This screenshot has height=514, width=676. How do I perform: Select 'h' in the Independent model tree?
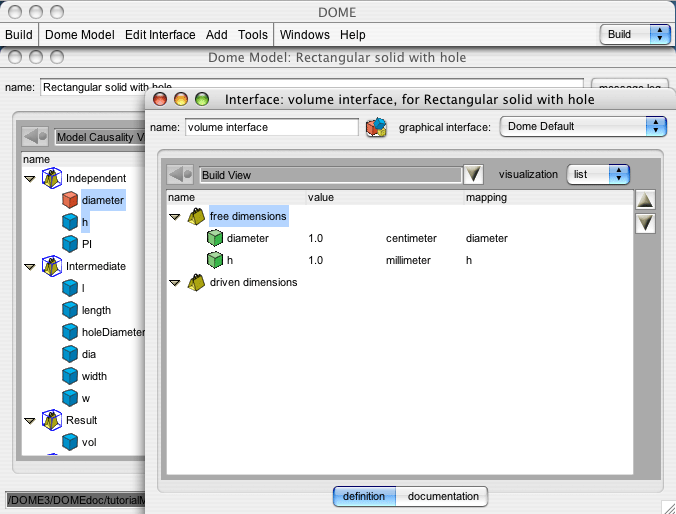pos(85,222)
